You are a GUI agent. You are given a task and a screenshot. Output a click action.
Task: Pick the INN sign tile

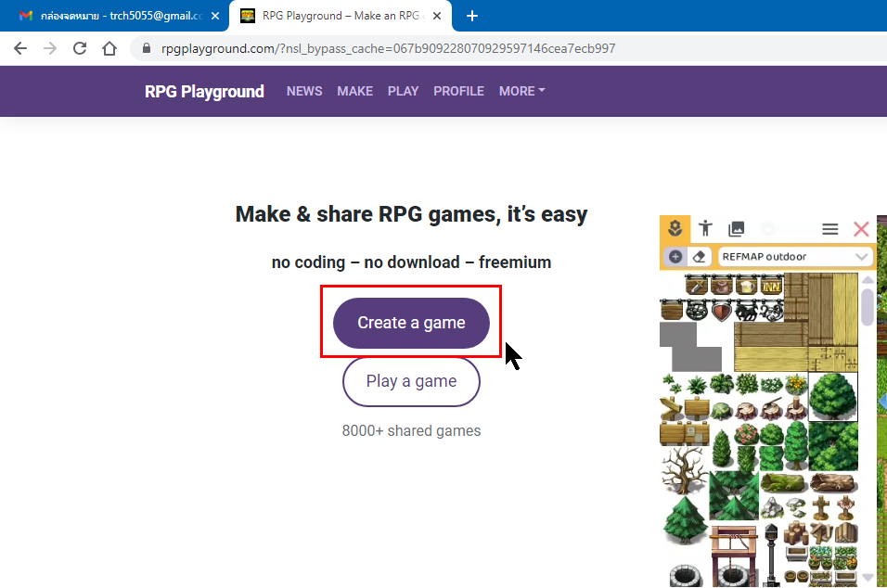coord(771,285)
